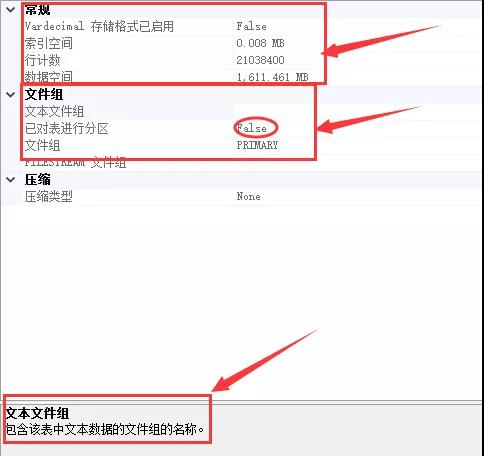Click the 0.008 MB index space value
Viewport: 484px width, 456px height.
(x=260, y=43)
